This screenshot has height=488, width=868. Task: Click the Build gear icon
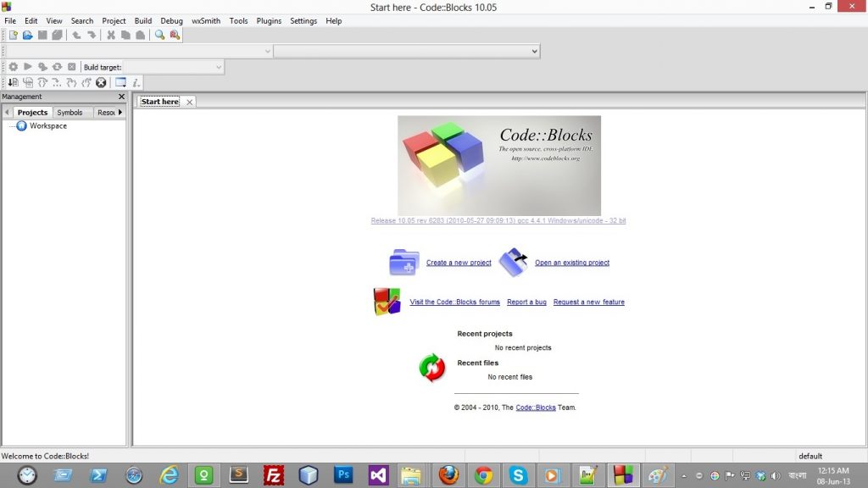(14, 67)
